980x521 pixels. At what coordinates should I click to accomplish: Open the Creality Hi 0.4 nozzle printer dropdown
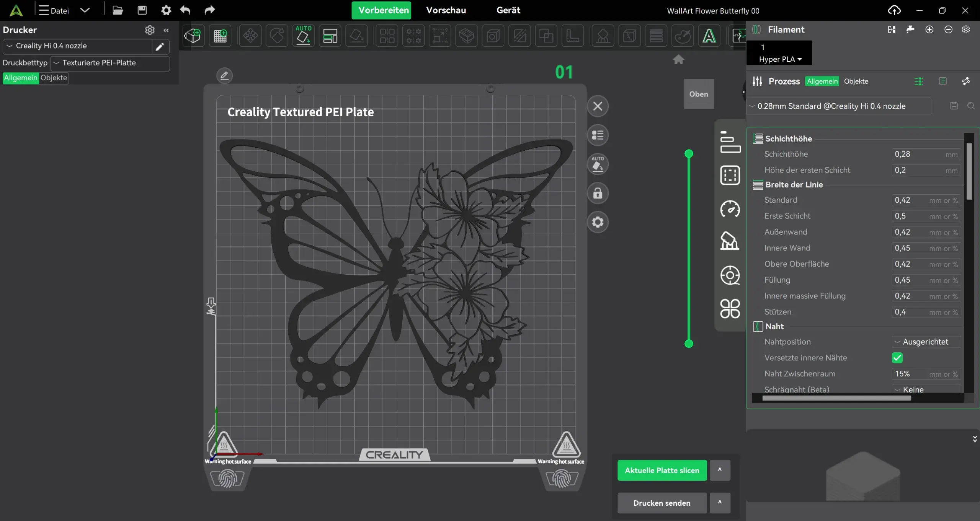coord(78,46)
